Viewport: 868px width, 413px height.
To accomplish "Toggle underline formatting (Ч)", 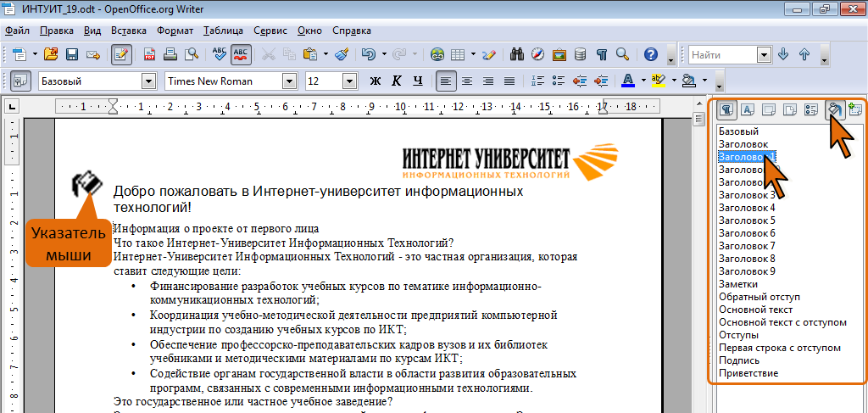I will click(418, 81).
